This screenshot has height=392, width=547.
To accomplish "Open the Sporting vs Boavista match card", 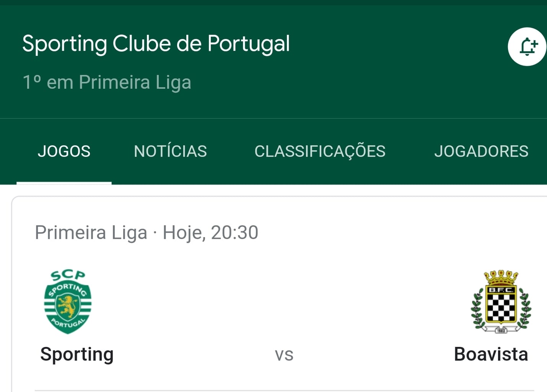I will (279, 294).
